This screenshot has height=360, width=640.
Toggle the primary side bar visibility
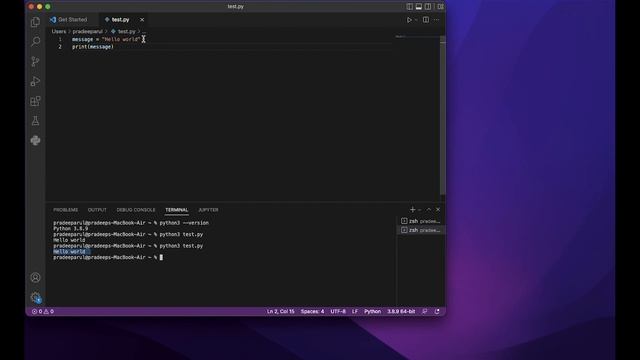[409, 7]
